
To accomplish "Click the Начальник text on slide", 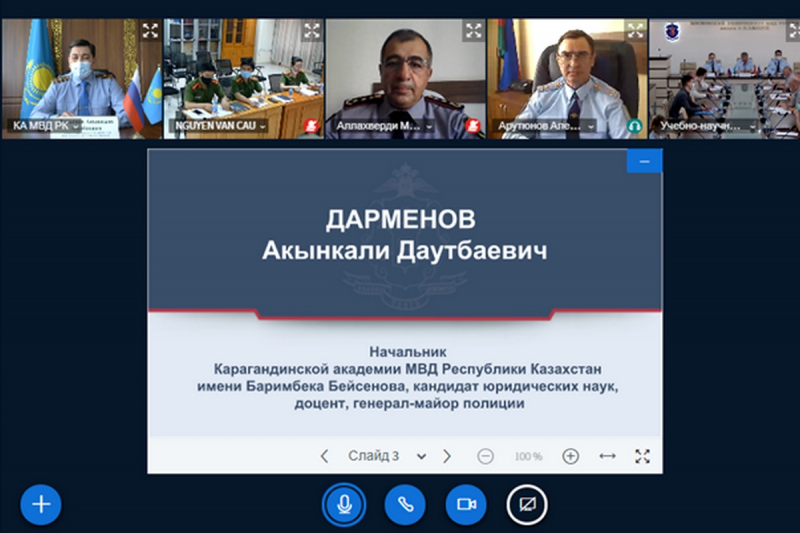I will click(408, 352).
